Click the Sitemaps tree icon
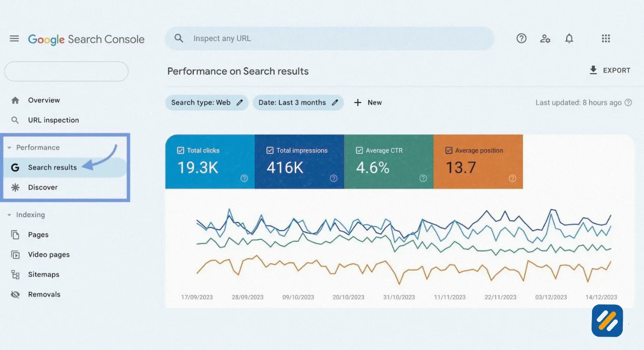 15,274
